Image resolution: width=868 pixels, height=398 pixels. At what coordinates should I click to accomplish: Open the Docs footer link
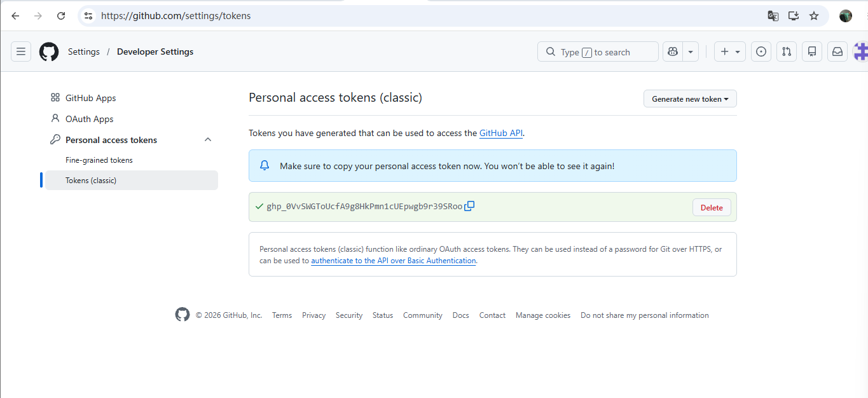(461, 315)
